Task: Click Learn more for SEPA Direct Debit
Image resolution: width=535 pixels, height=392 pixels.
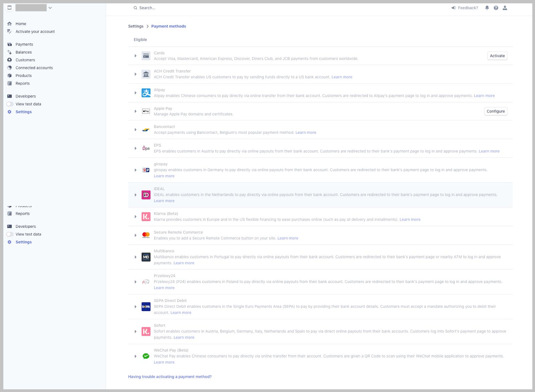Action: 181,313
